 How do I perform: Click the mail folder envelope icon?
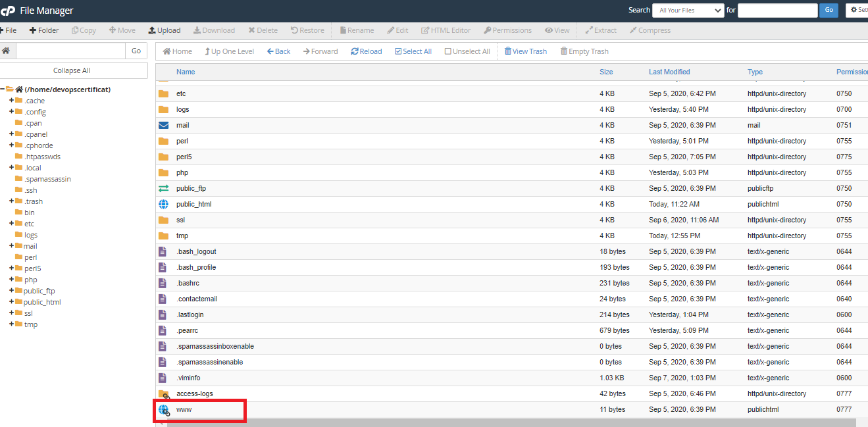click(163, 125)
